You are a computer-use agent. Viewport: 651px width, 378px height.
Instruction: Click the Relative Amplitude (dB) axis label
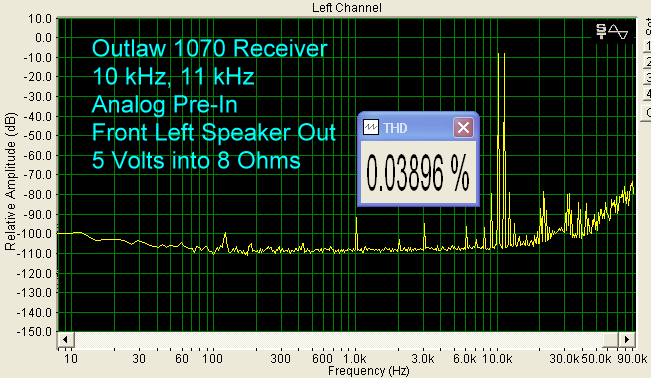coord(10,182)
